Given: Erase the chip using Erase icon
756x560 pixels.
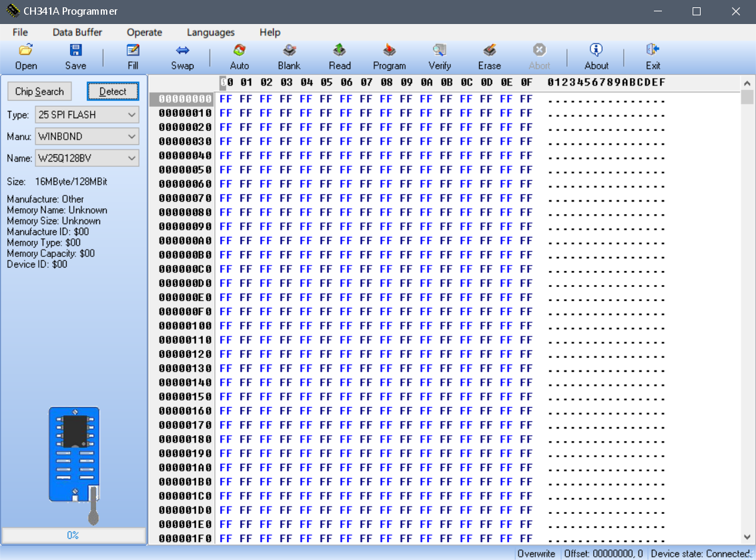Looking at the screenshot, I should (489, 50).
